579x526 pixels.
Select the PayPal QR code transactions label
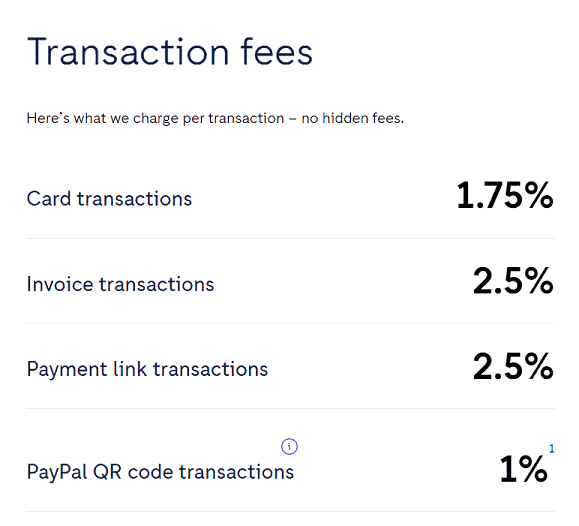click(x=160, y=472)
